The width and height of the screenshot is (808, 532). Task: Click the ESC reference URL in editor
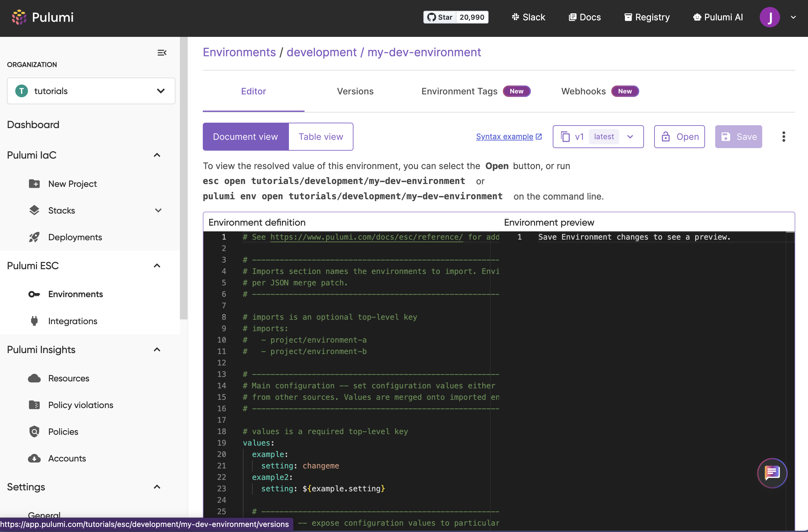(x=366, y=237)
